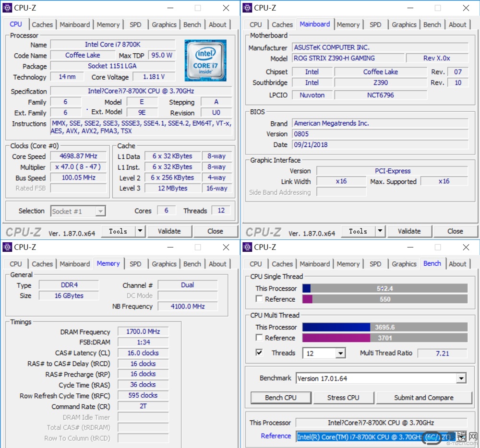Click the Package value 'Socket 1151 LGA'

tap(113, 66)
